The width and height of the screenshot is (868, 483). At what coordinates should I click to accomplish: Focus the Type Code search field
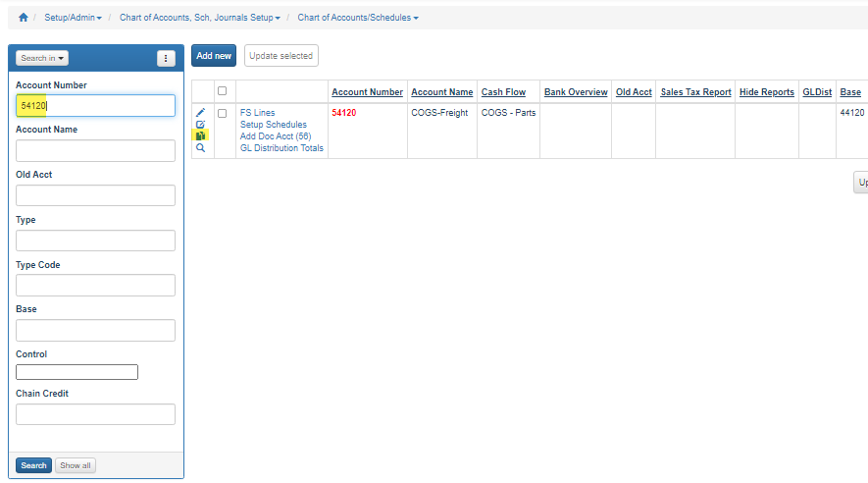[95, 286]
